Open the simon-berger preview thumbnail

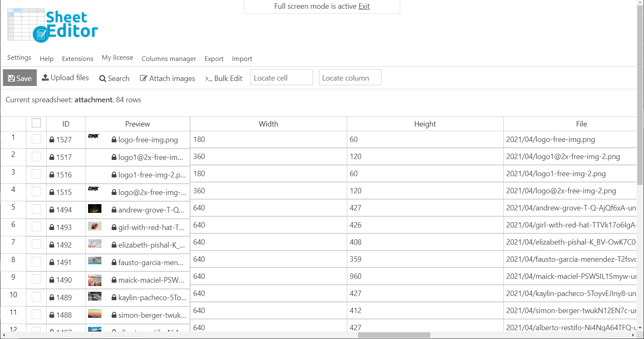[95, 313]
